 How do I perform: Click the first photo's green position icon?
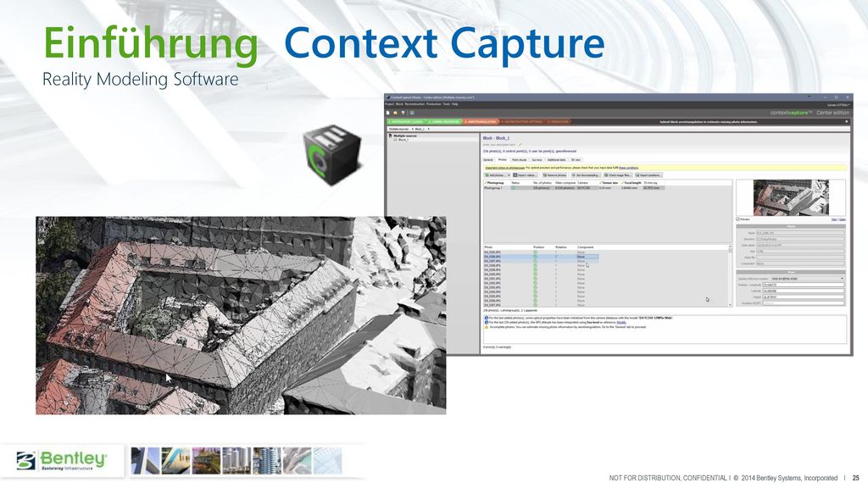pyautogui.click(x=536, y=252)
